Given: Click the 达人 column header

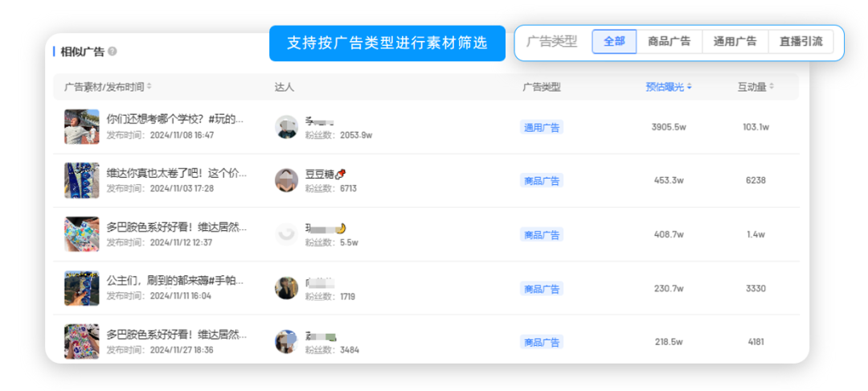Looking at the screenshot, I should click(x=285, y=87).
